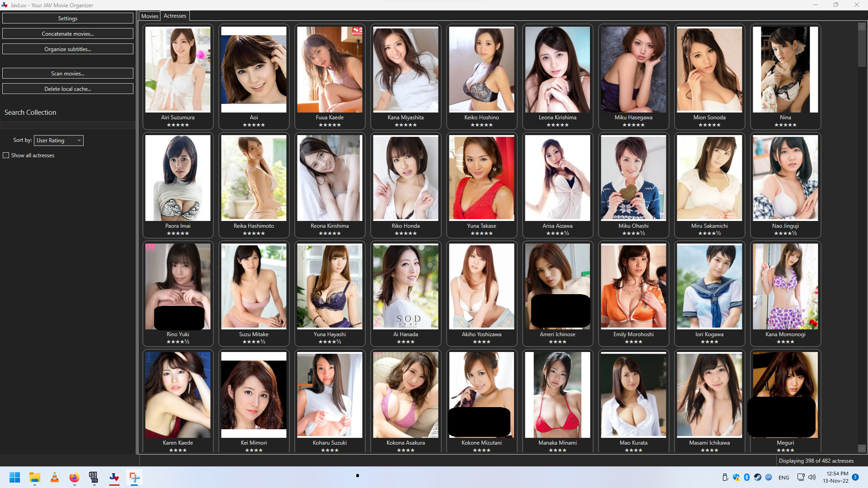Click Reika Hashimoto name label
Image resolution: width=868 pixels, height=488 pixels.
tap(254, 226)
